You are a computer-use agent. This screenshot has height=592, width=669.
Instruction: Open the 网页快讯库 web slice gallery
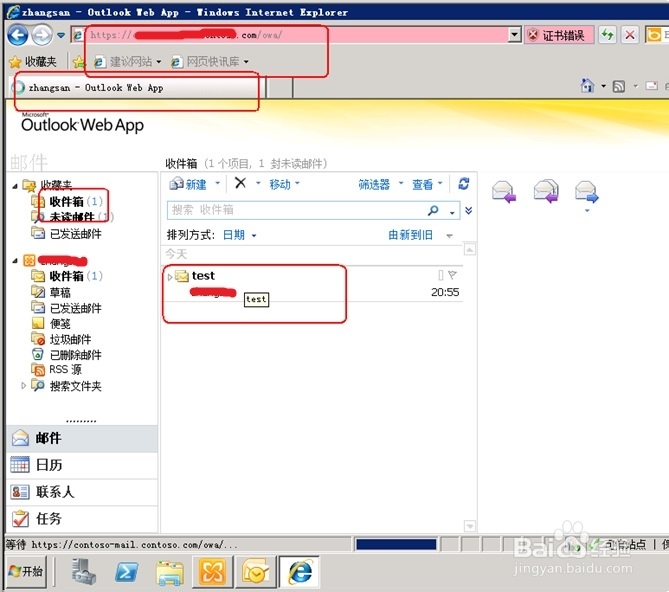coord(210,62)
